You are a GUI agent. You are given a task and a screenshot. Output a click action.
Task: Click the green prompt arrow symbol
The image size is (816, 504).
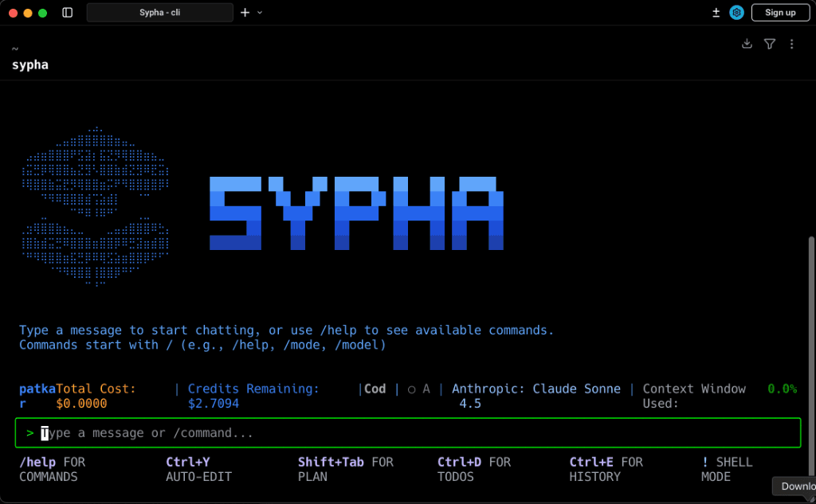[x=30, y=433]
